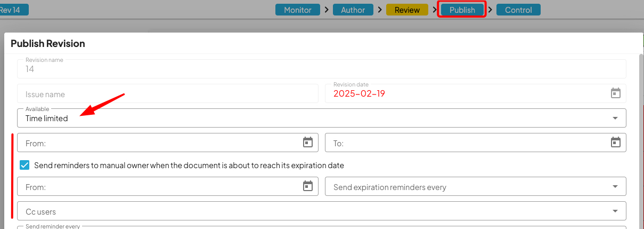Click the dialog's vertical scrollbar
644x229 pixels.
pos(640,133)
